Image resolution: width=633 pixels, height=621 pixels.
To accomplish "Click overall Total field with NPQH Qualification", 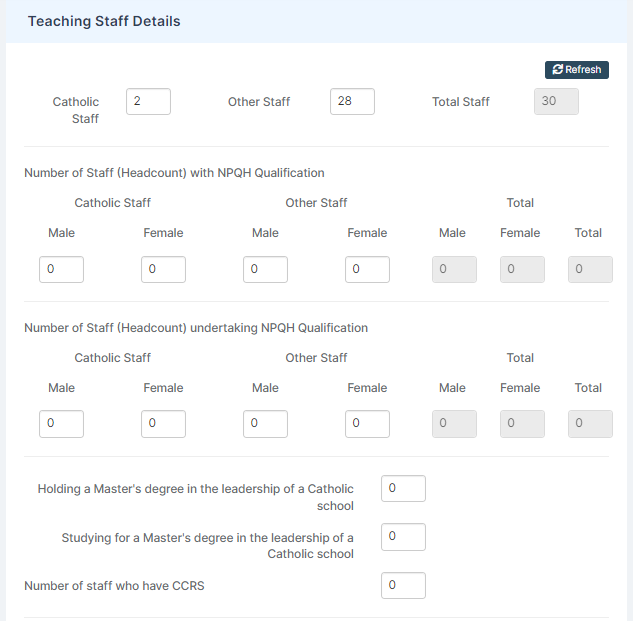I will tap(590, 269).
